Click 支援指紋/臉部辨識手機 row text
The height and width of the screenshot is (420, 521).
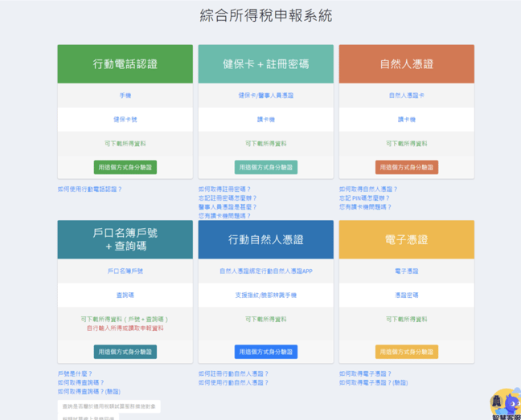click(266, 295)
